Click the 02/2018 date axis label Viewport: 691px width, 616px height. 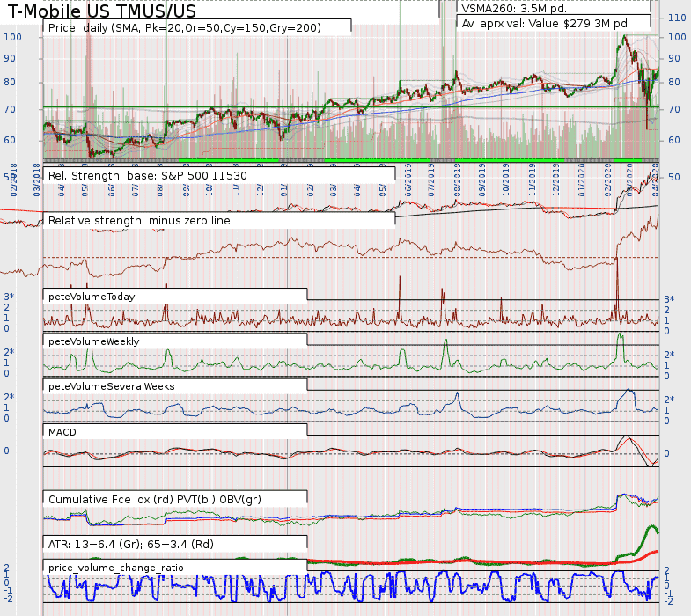(x=14, y=180)
